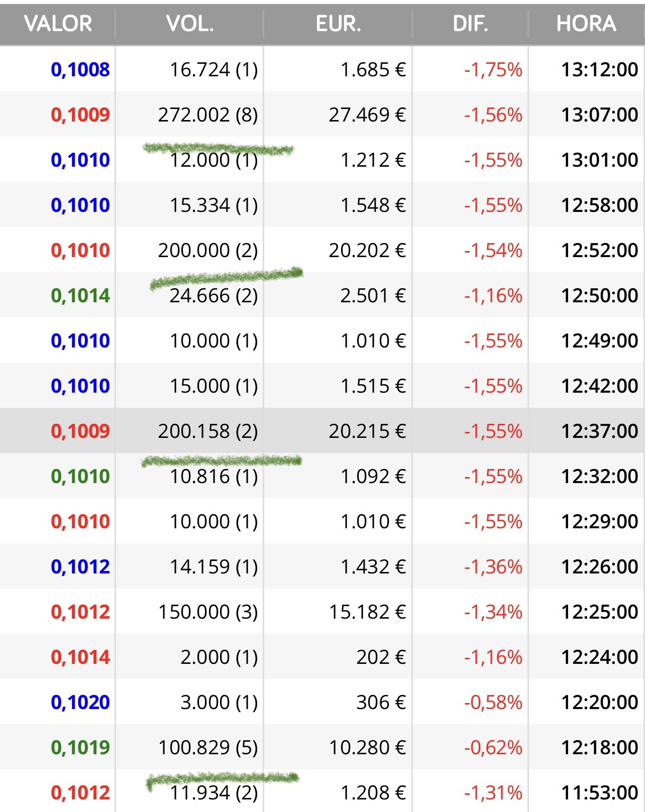Click the green 0,1010 price at 12:32:00
The width and height of the screenshot is (645, 812).
[80, 477]
